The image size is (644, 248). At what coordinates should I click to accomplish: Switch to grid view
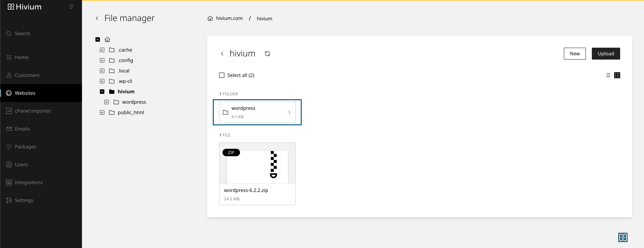pyautogui.click(x=617, y=75)
